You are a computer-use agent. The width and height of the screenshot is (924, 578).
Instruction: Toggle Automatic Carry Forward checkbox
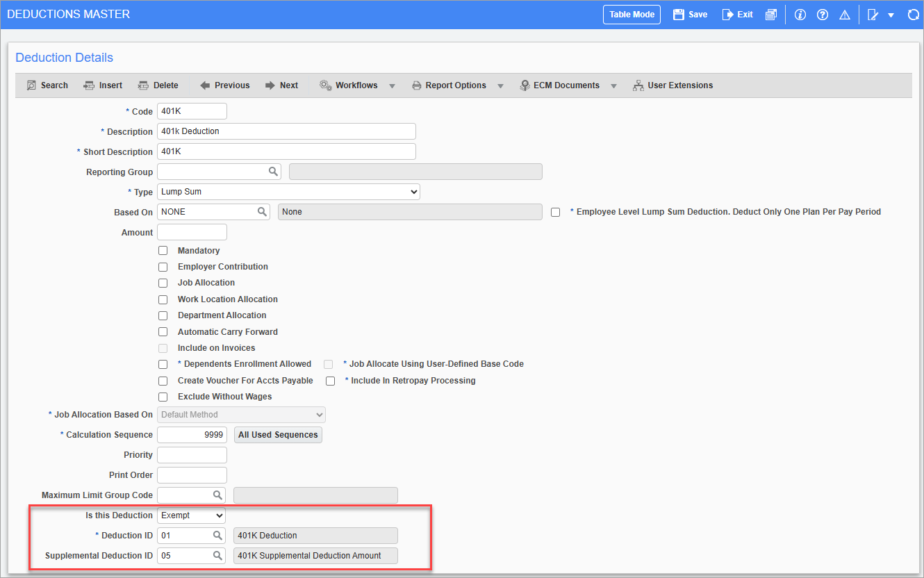[x=163, y=332]
